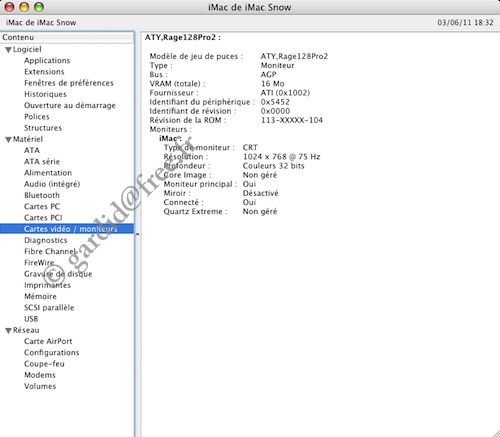Select Polices in the sidebar
500x437 pixels.
[37, 117]
